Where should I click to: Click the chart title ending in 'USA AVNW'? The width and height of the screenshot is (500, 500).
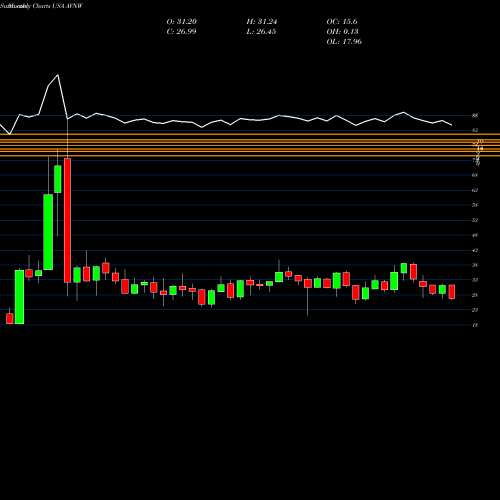[41, 6]
